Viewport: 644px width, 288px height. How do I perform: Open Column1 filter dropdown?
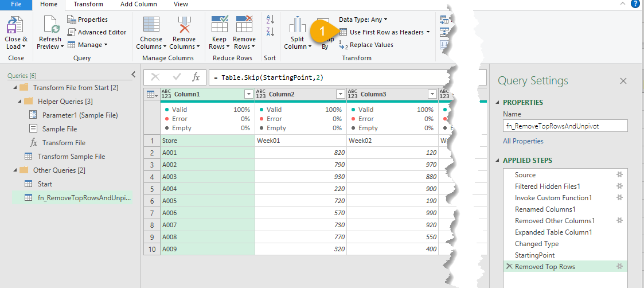248,94
